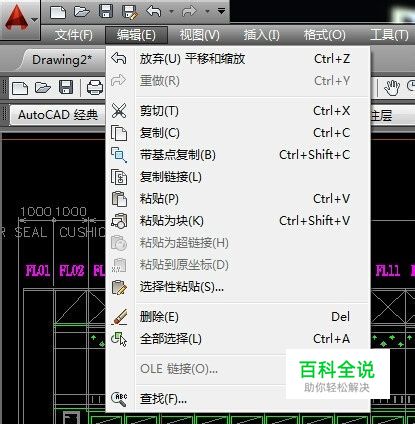The width and height of the screenshot is (415, 424).
Task: Click the undo arrow icon in the menu
Action: pyautogui.click(x=119, y=58)
